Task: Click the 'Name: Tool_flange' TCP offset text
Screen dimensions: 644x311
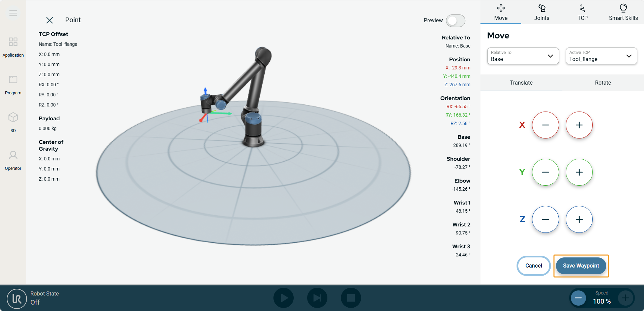Action: [x=58, y=44]
